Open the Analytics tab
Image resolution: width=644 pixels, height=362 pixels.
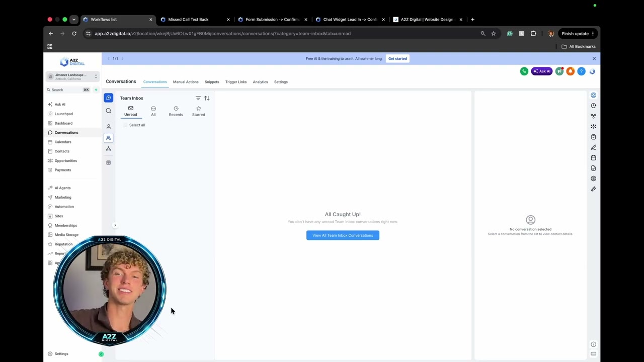[x=260, y=82]
